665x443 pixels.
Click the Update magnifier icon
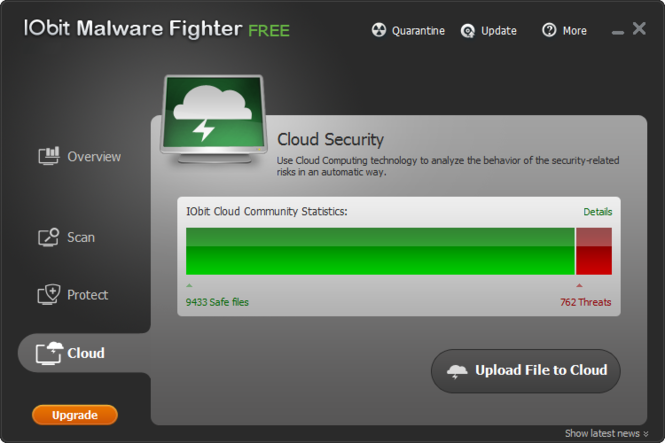(x=468, y=31)
